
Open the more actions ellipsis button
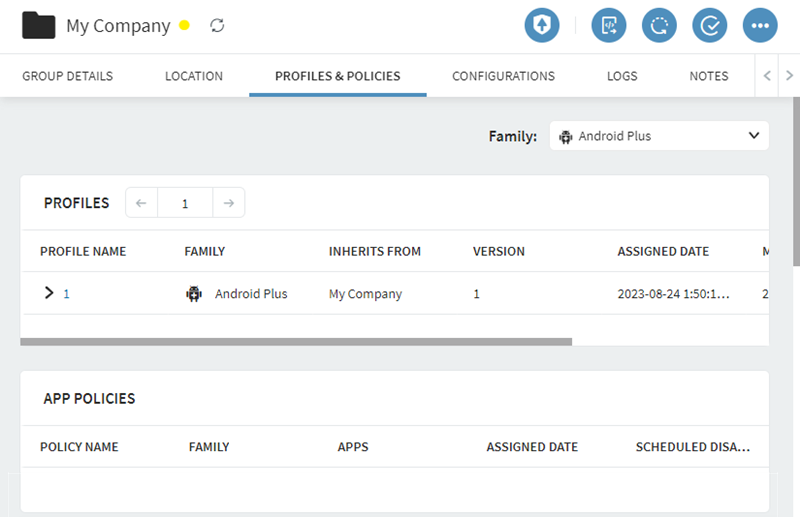760,26
